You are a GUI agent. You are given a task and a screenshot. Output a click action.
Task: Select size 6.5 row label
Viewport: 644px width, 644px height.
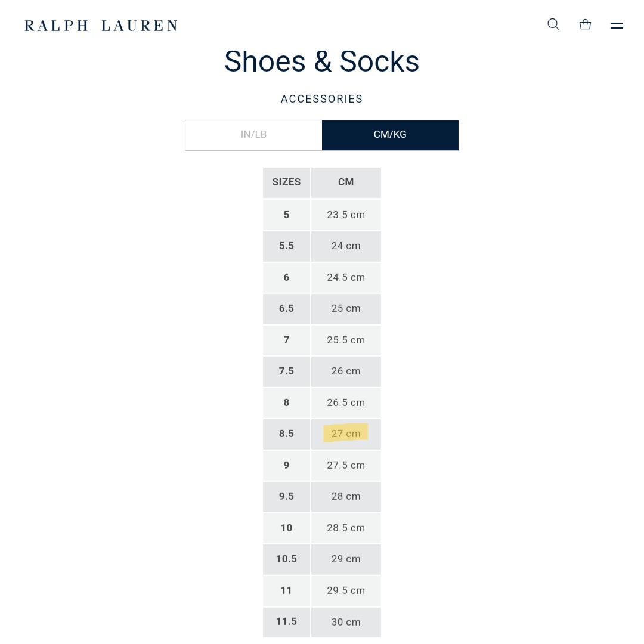[x=286, y=309]
